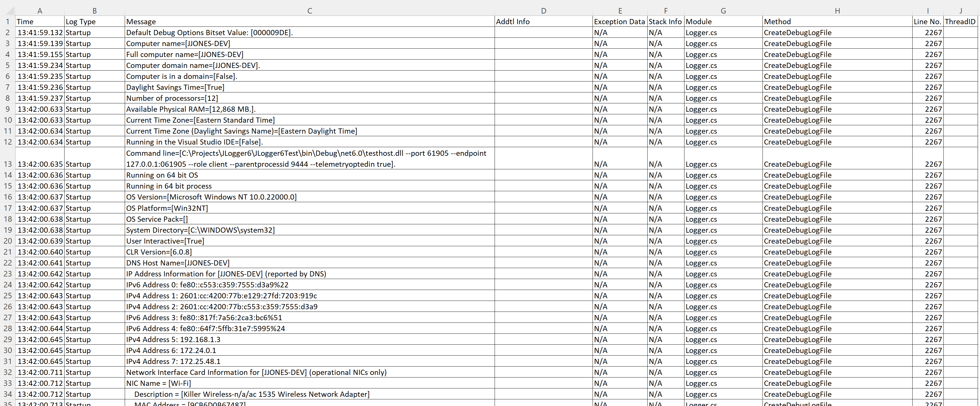The height and width of the screenshot is (406, 980).
Task: Select cell with time 13:42:00.640
Action: coord(40,252)
